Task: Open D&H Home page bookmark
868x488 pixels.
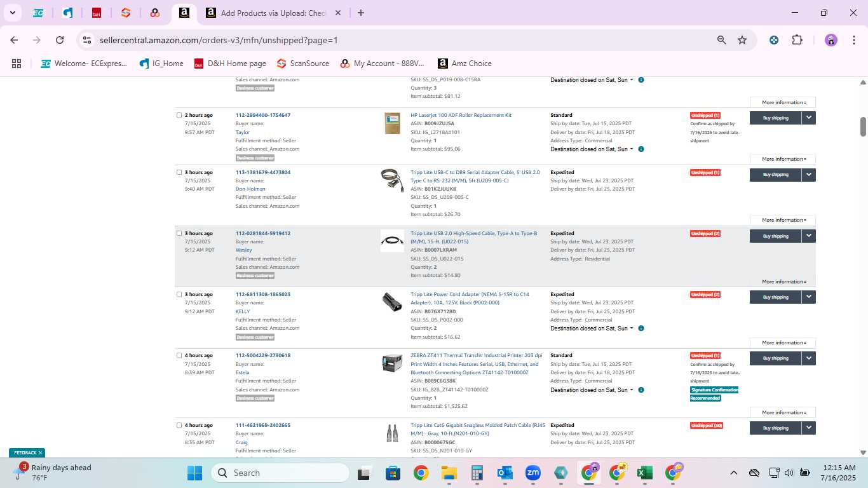Action: [x=230, y=64]
